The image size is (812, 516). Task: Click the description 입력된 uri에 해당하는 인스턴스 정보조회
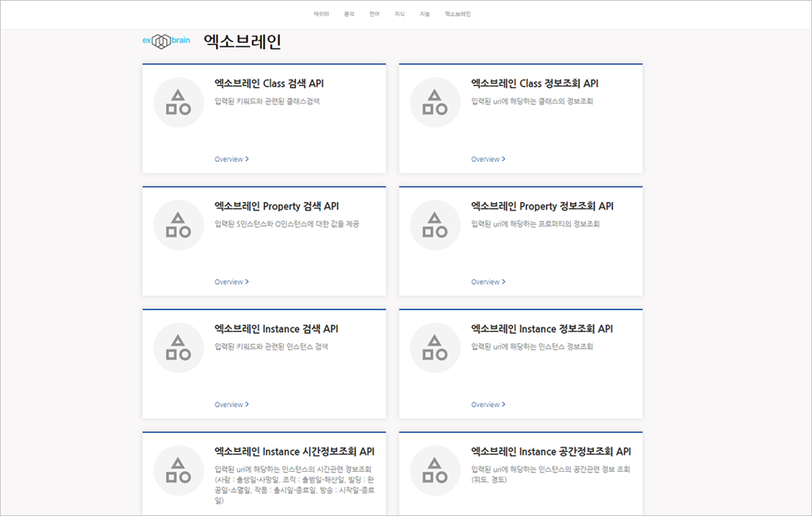pyautogui.click(x=532, y=347)
